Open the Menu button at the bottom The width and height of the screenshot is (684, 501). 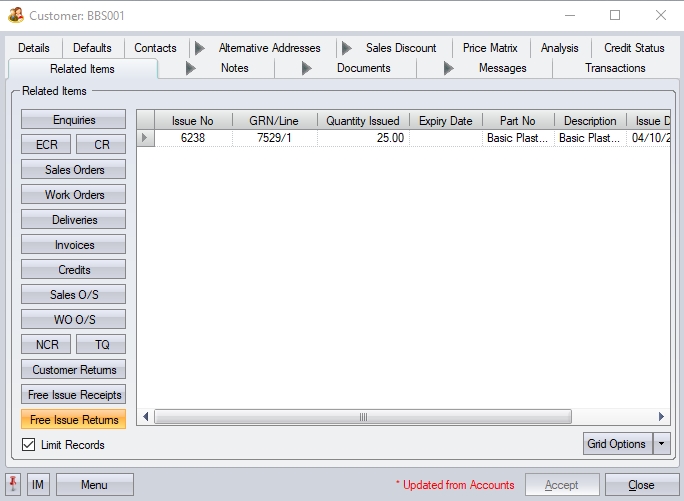[x=94, y=485]
